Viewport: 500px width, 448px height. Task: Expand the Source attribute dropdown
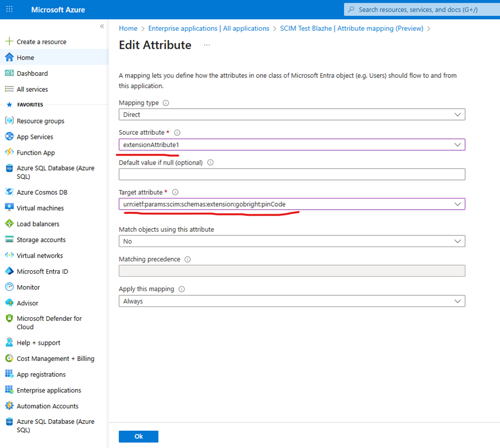291,145
